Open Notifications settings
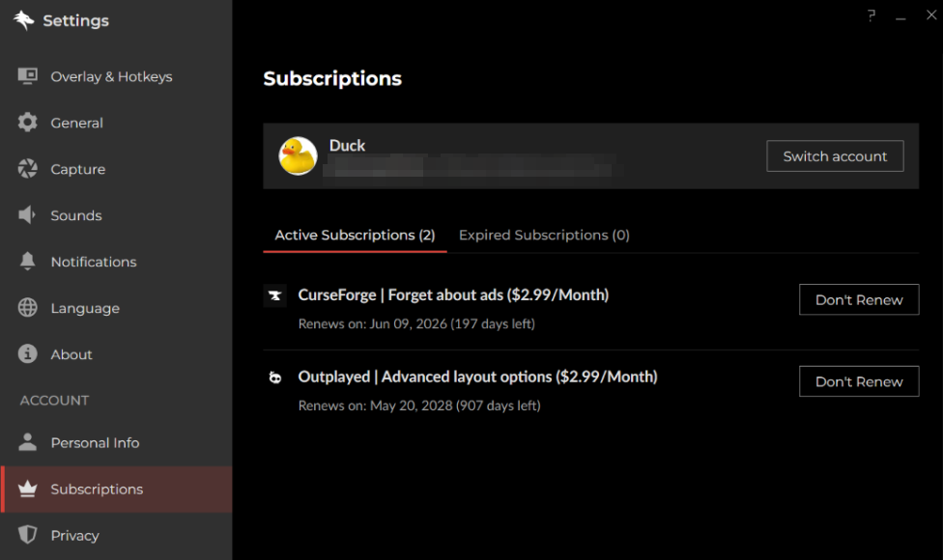Screen dimensions: 943x560 [116, 262]
